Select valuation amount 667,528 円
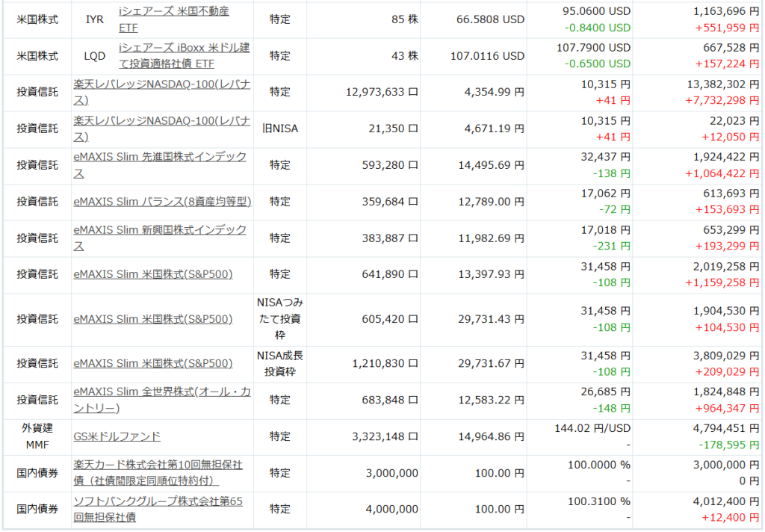This screenshot has height=532, width=765. coord(731,48)
